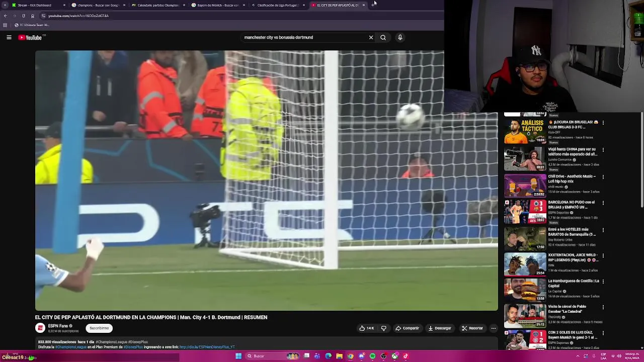Viewport: 644px width, 362px height.
Task: Open the system volume tray icon
Action: tap(619, 356)
